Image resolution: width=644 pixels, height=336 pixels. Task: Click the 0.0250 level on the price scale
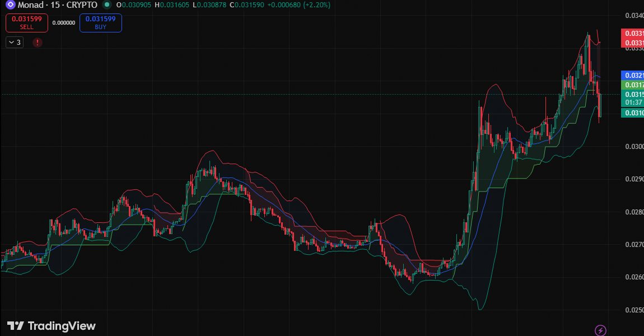(x=634, y=310)
